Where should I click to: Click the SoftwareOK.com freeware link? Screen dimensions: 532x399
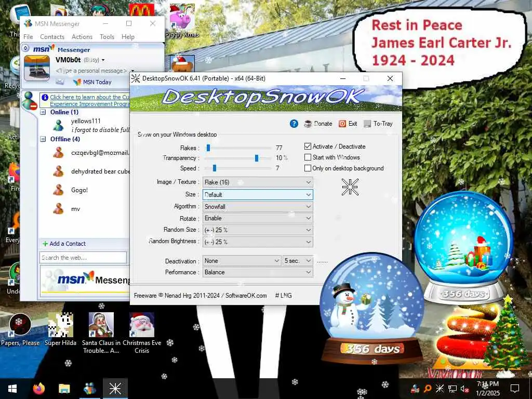coord(246,296)
